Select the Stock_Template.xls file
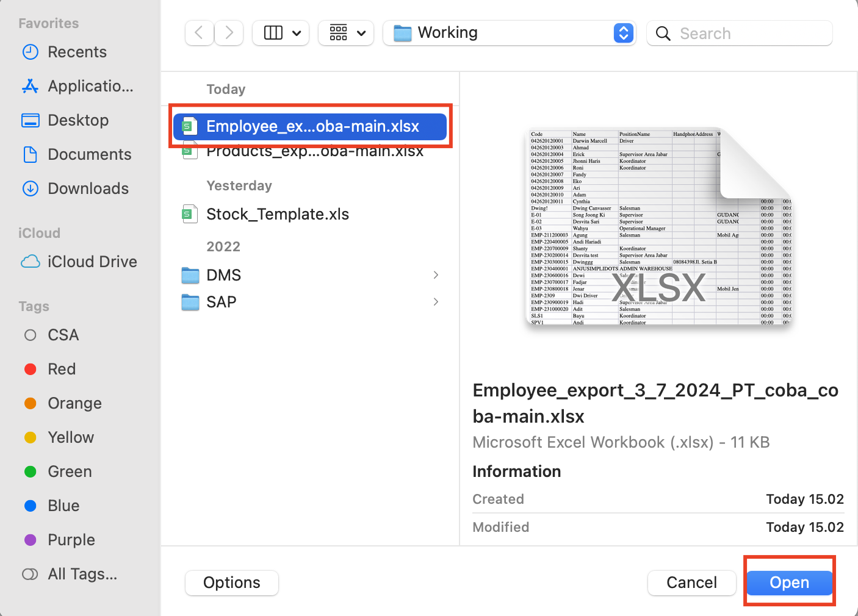Viewport: 858px width, 616px height. point(277,214)
